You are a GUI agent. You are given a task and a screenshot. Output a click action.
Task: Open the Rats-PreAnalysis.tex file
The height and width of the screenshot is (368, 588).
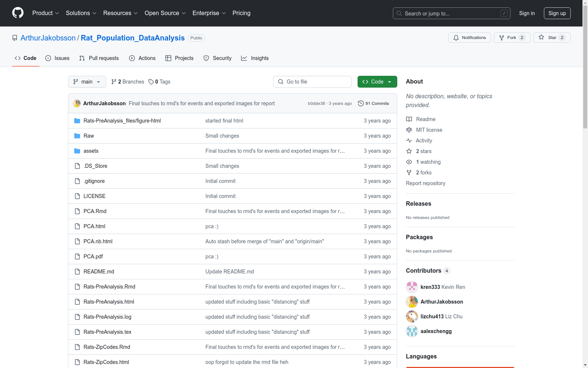(107, 332)
